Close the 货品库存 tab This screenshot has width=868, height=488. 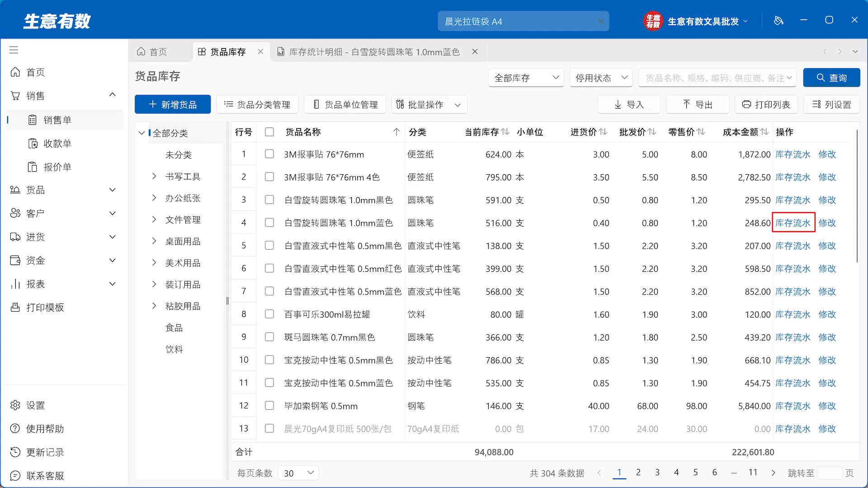260,52
